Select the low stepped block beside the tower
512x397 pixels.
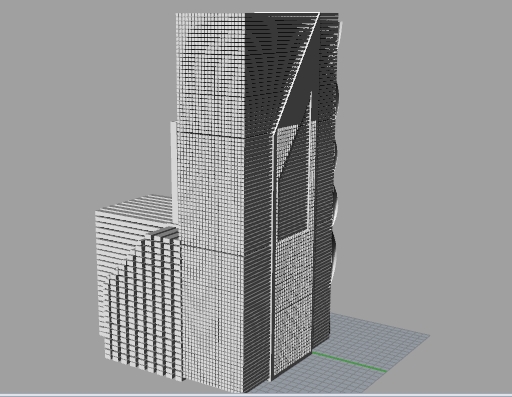click(138, 287)
